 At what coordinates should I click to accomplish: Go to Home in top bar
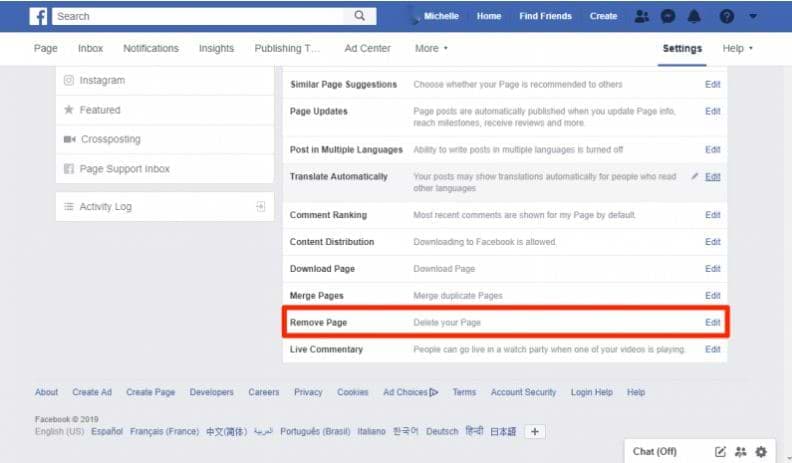489,16
